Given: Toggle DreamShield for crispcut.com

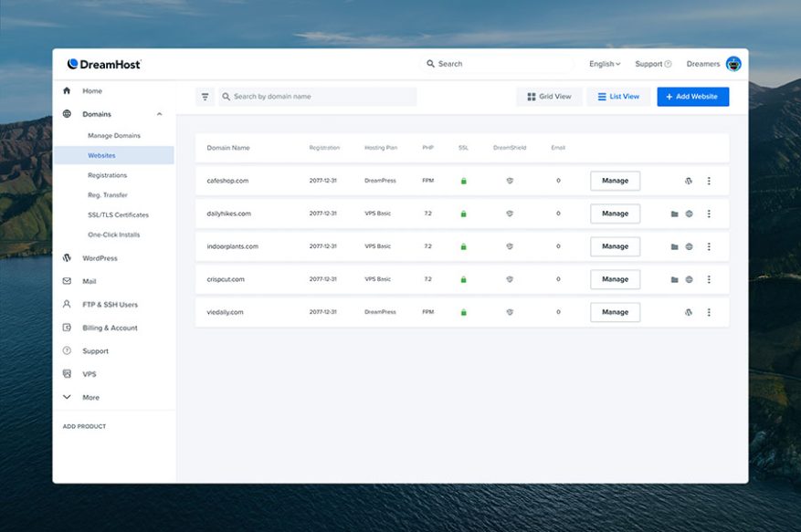Looking at the screenshot, I should pos(509,279).
